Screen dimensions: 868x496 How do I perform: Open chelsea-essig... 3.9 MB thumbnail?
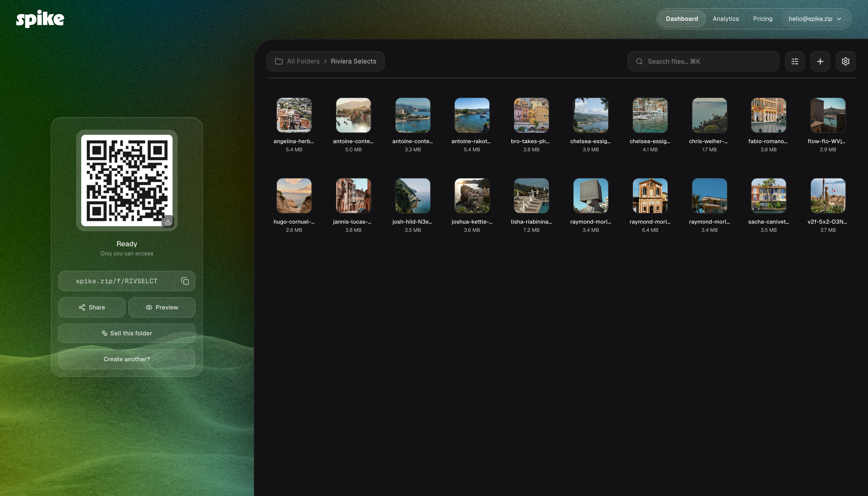[591, 115]
